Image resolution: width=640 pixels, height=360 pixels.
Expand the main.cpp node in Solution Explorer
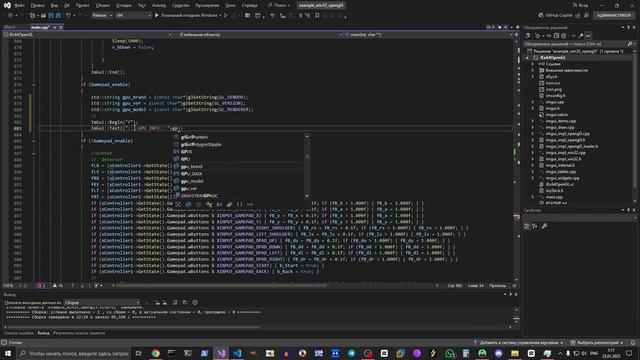pos(533,197)
